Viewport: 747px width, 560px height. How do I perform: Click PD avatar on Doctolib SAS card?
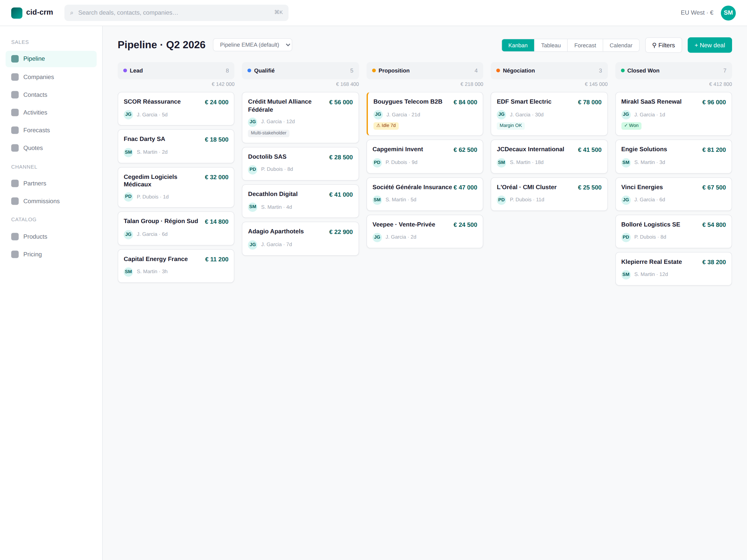point(253,170)
